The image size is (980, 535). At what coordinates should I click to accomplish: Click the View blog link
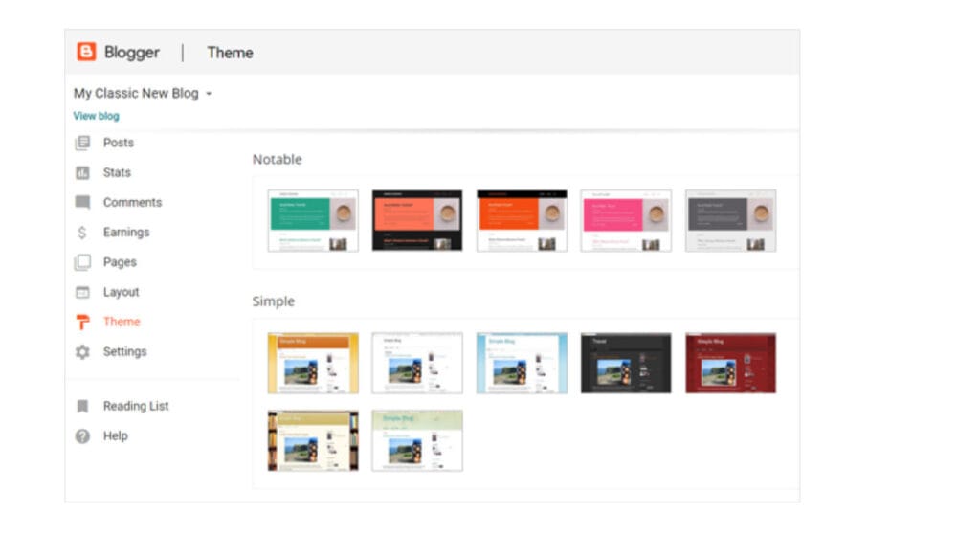tap(97, 116)
